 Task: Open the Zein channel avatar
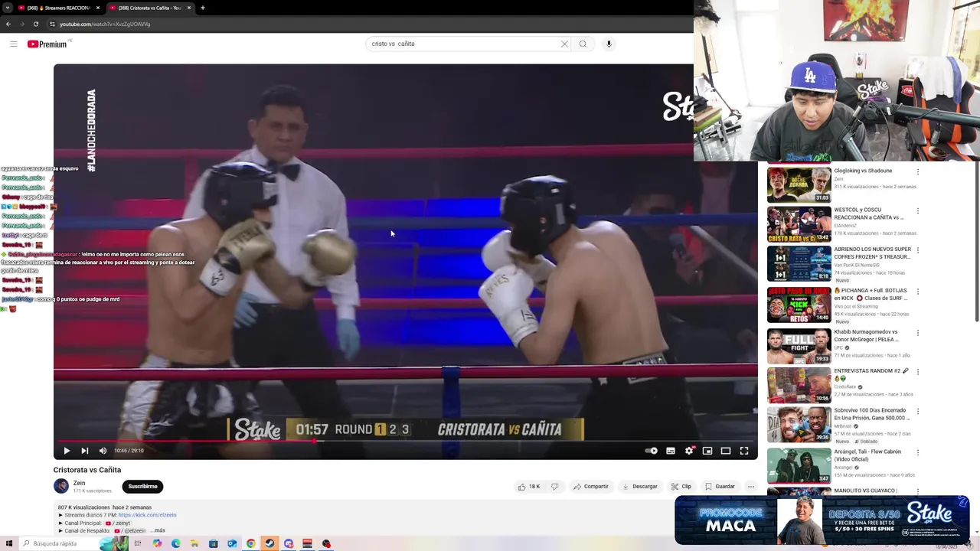click(61, 486)
